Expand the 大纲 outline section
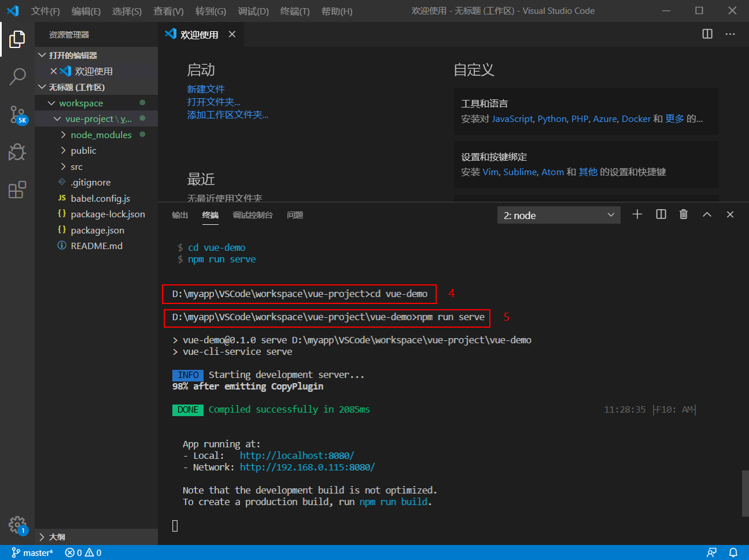 [x=96, y=537]
